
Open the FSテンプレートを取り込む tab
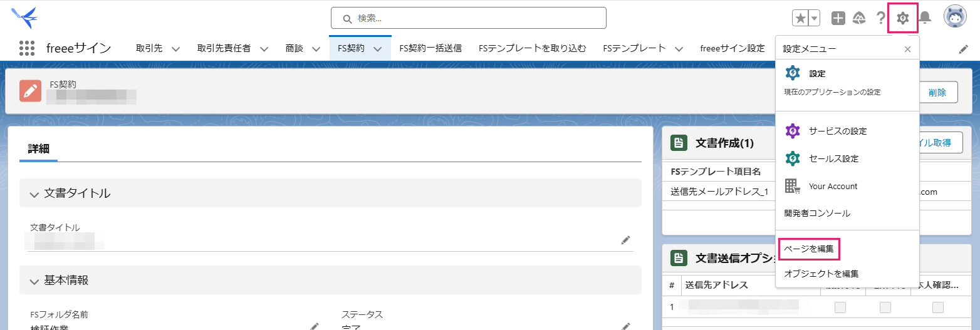tap(533, 48)
